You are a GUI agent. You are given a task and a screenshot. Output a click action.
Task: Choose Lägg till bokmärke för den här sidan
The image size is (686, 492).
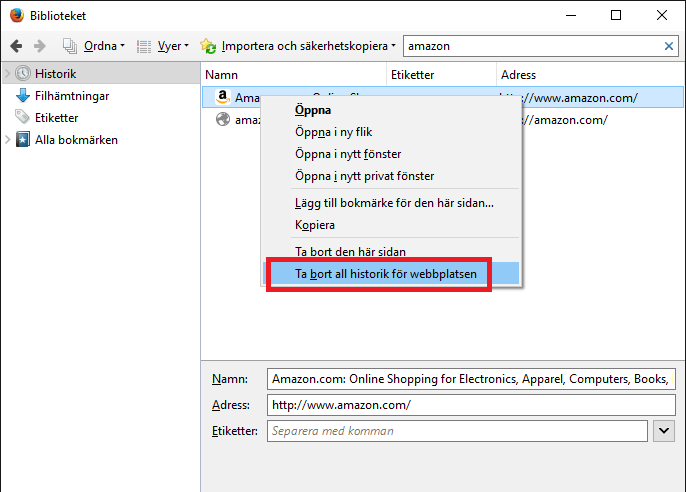pyautogui.click(x=394, y=203)
